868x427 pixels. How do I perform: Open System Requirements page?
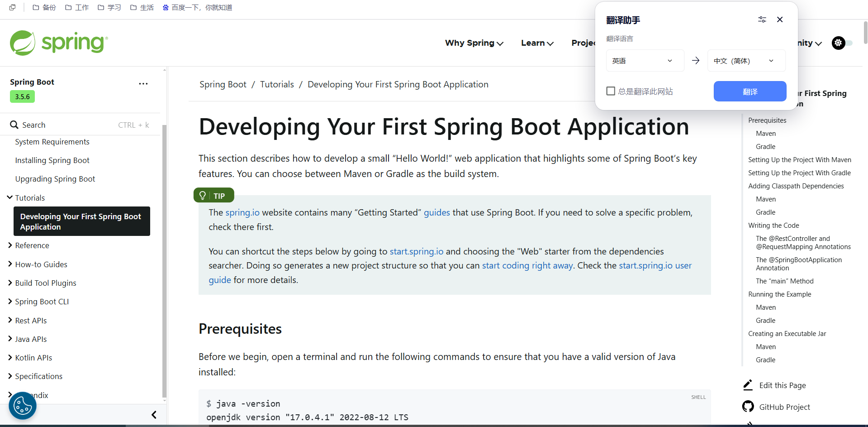(52, 142)
